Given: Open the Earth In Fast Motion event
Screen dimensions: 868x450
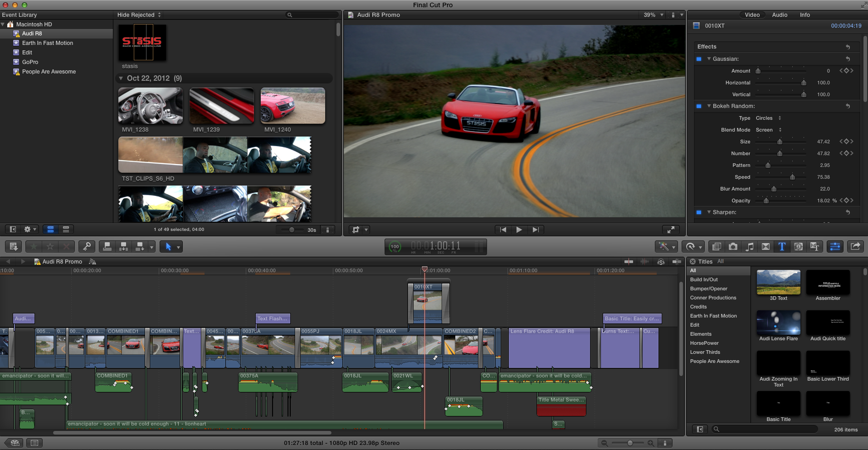Looking at the screenshot, I should pos(48,43).
